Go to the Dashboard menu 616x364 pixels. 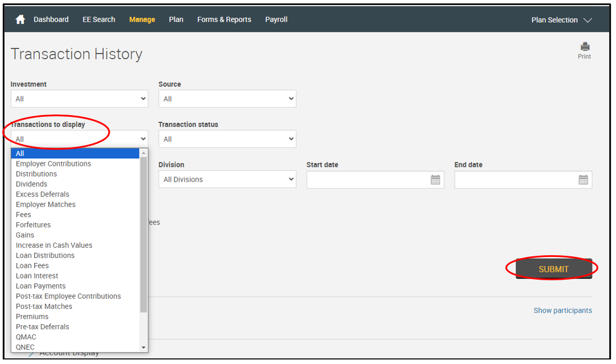coord(51,20)
